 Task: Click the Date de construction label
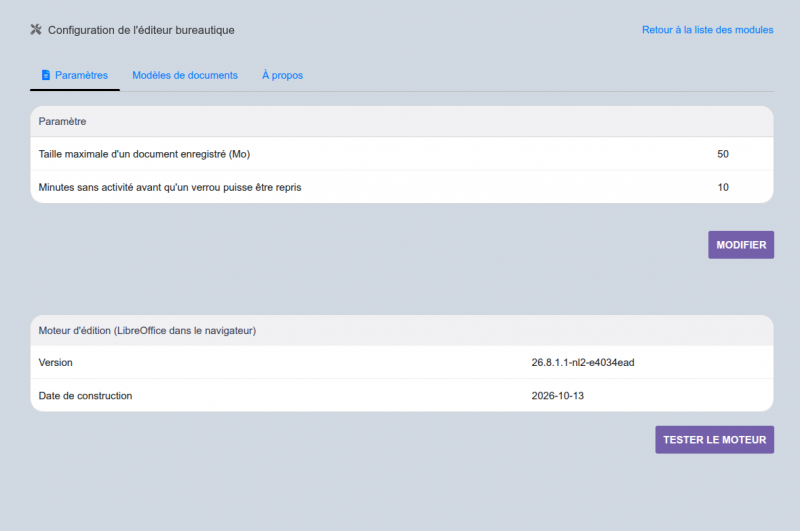85,396
